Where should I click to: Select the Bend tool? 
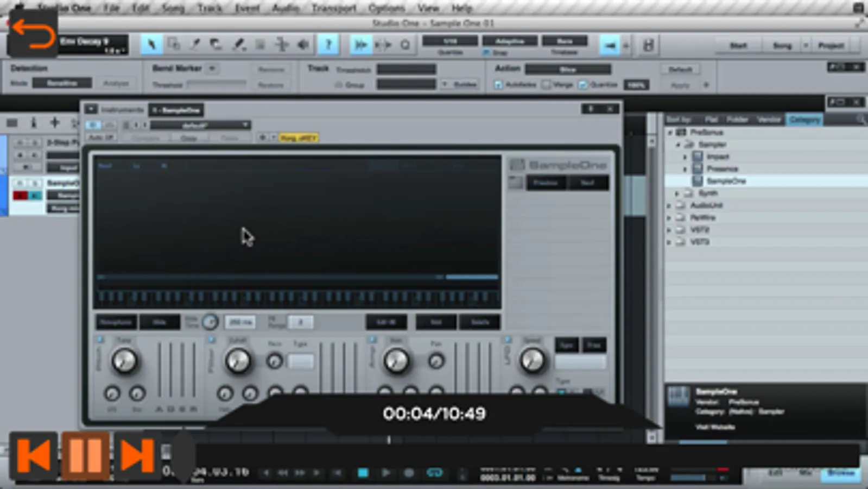pos(282,45)
